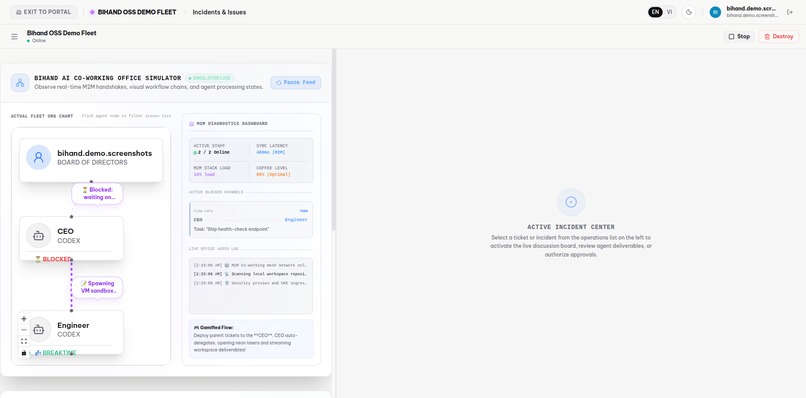The image size is (806, 398).
Task: Go to the Incidents & Issues breadcrumb
Action: coord(219,12)
